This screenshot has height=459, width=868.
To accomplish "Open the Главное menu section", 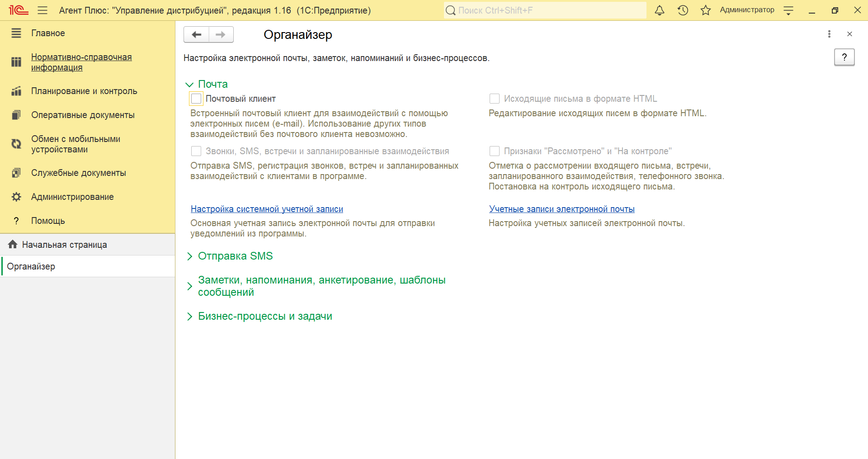I will coord(48,33).
